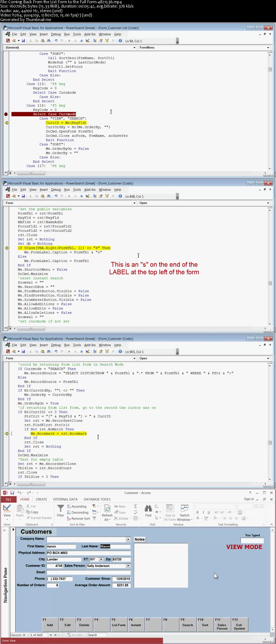The width and height of the screenshot is (276, 644).
Task: Open the Open procedure dropdown in Ln 905 window
Action: pos(268,358)
